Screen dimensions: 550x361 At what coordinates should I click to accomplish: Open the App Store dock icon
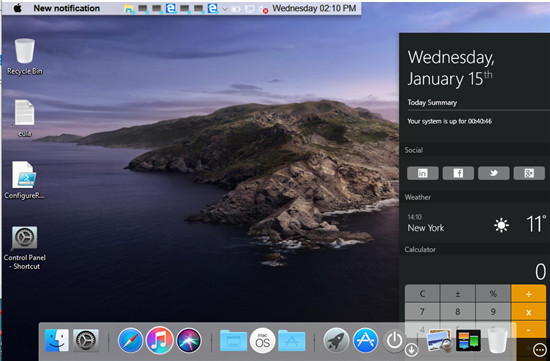[365, 340]
